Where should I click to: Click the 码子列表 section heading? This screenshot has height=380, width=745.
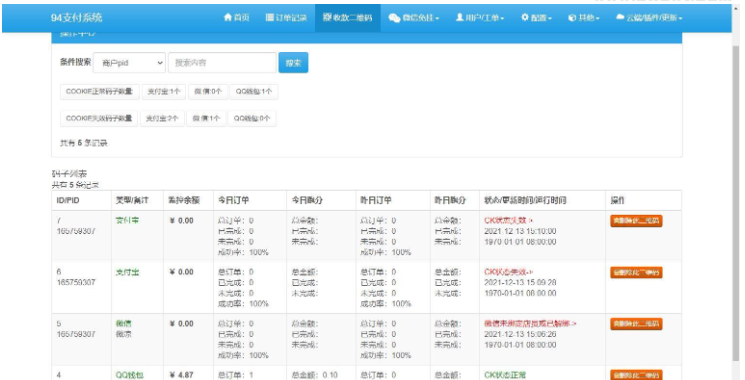(69, 174)
